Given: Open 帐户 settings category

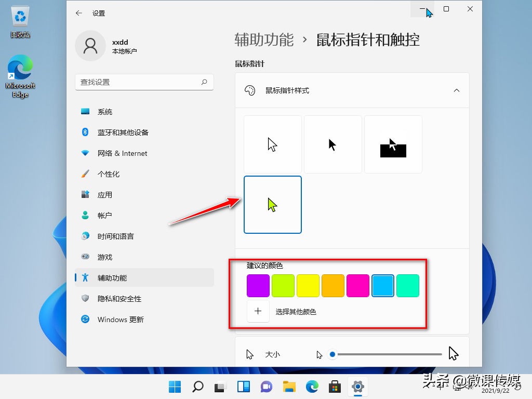Looking at the screenshot, I should pyautogui.click(x=144, y=216).
